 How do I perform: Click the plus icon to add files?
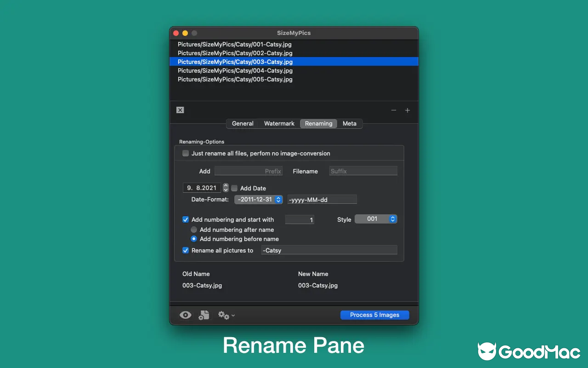(x=407, y=110)
